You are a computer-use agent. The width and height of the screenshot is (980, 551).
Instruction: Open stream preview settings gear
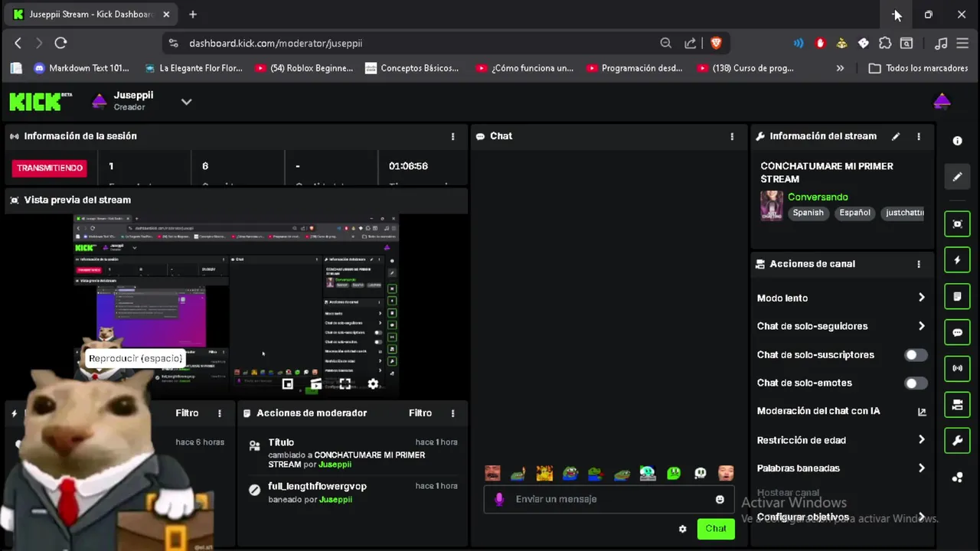373,384
